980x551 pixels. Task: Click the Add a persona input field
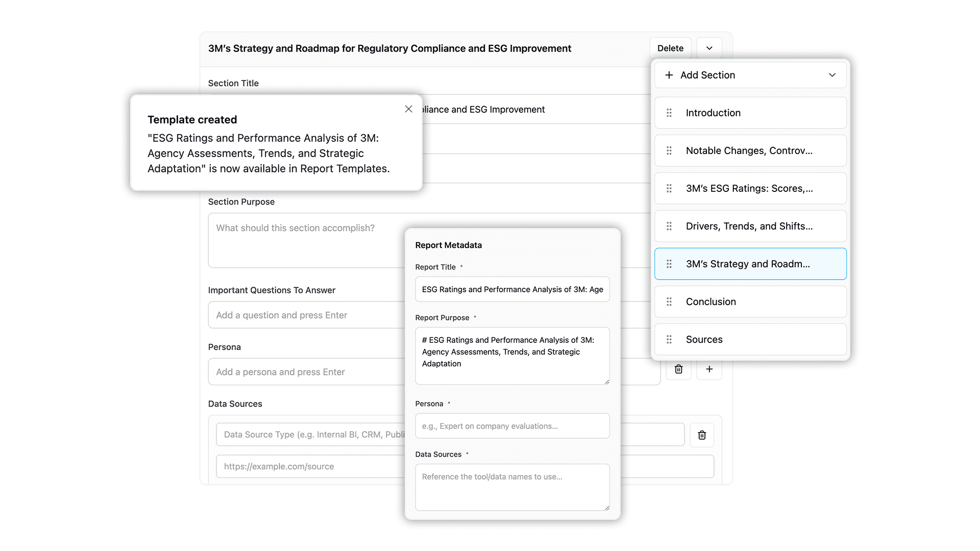306,372
